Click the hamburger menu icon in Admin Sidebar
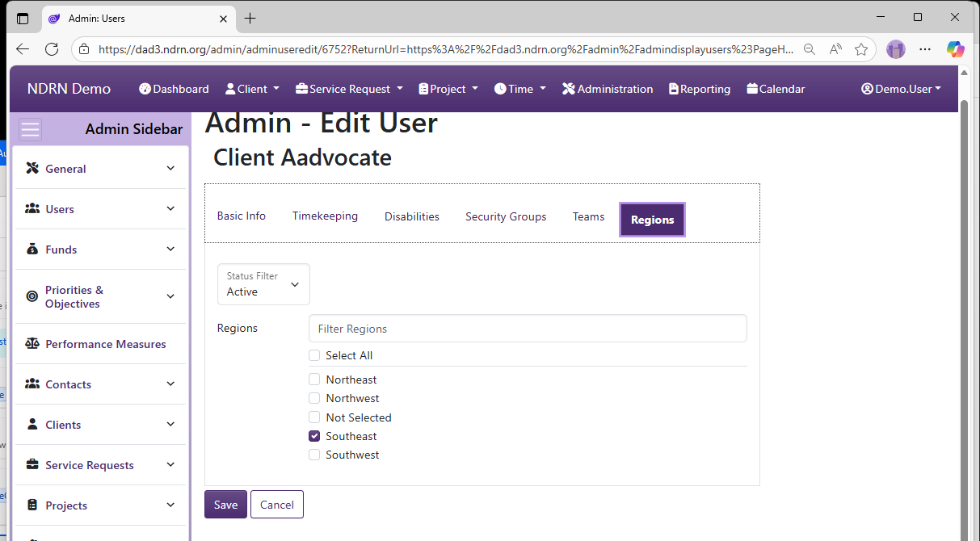 [30, 129]
